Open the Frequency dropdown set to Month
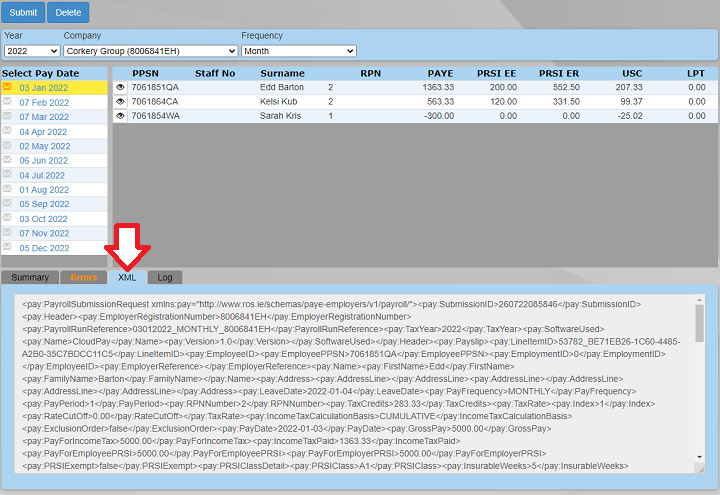This screenshot has width=720, height=495. coord(298,51)
